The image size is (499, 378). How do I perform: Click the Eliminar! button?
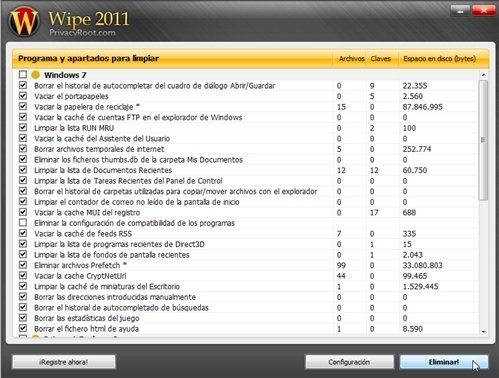coord(444,362)
